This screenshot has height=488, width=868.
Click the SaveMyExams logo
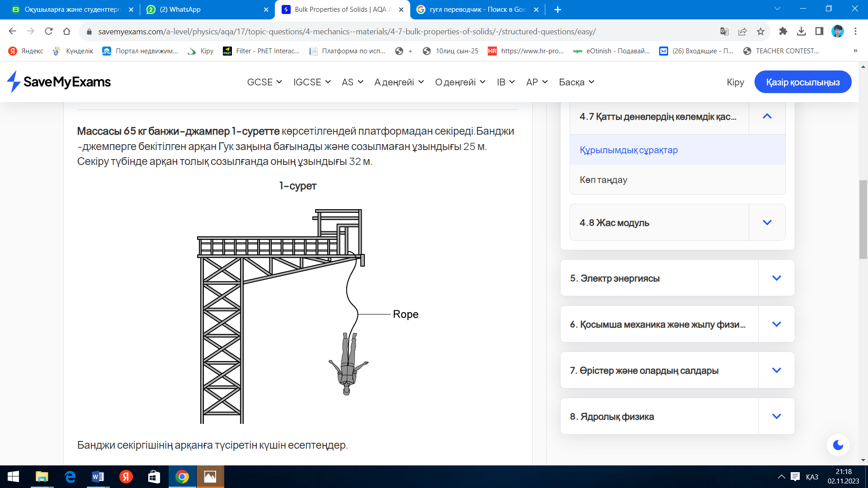click(x=59, y=82)
